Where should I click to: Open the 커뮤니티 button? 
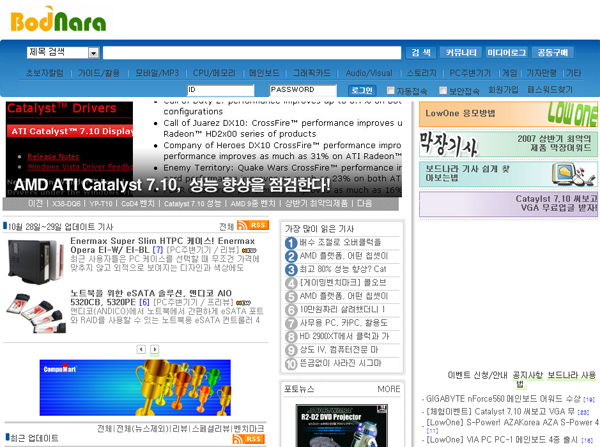click(461, 52)
